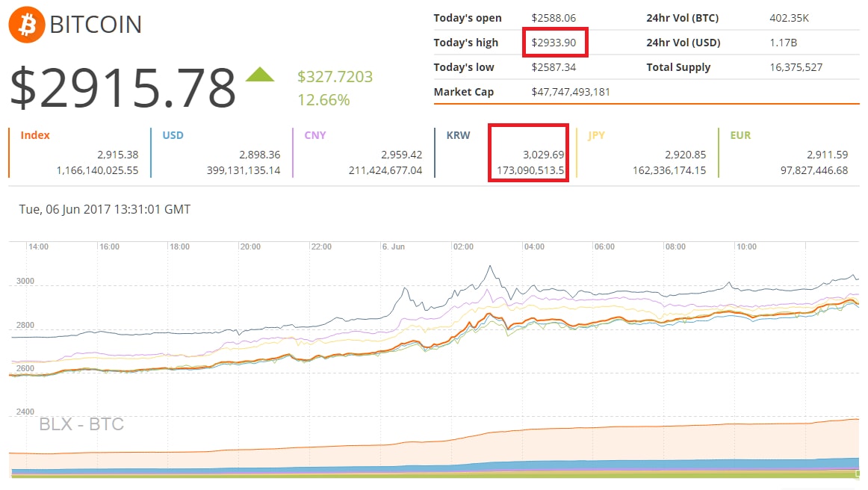
Task: Click the Market Cap value
Action: (571, 92)
